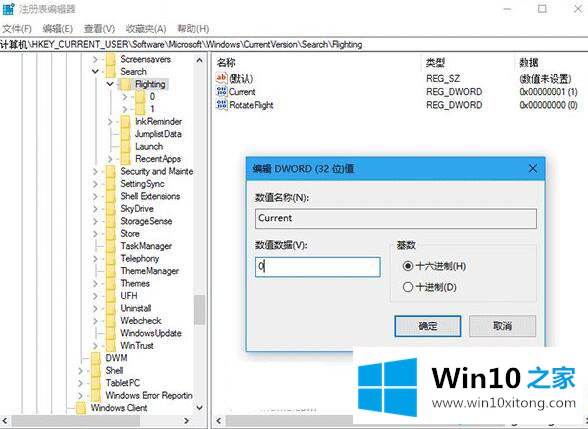Click the Current DWORD value icon

point(222,92)
